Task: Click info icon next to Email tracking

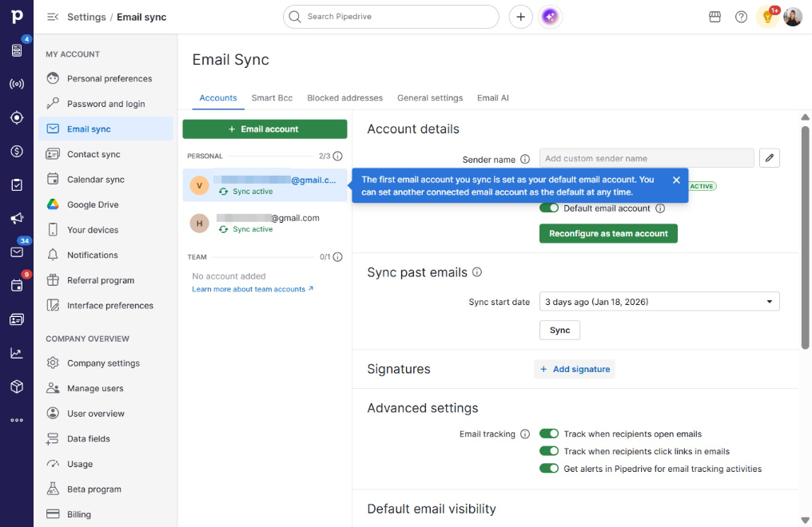Action: pos(524,434)
